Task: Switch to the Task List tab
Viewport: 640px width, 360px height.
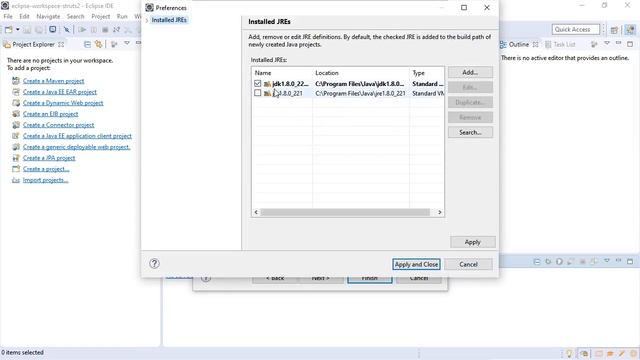Action: (x=560, y=44)
